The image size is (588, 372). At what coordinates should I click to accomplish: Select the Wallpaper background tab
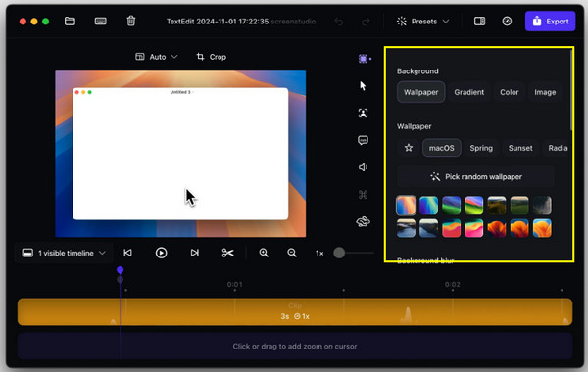420,92
